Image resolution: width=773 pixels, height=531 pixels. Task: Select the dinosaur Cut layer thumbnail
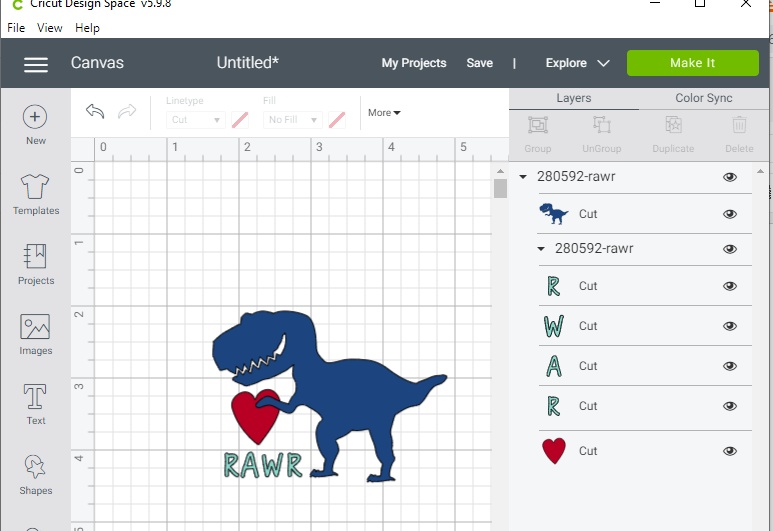pos(554,214)
